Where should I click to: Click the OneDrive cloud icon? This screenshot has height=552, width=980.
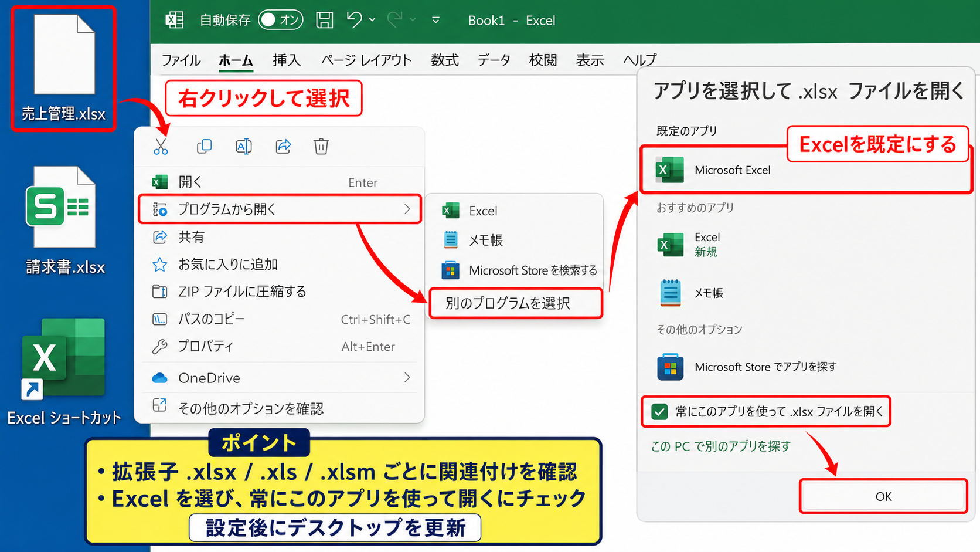(x=159, y=378)
